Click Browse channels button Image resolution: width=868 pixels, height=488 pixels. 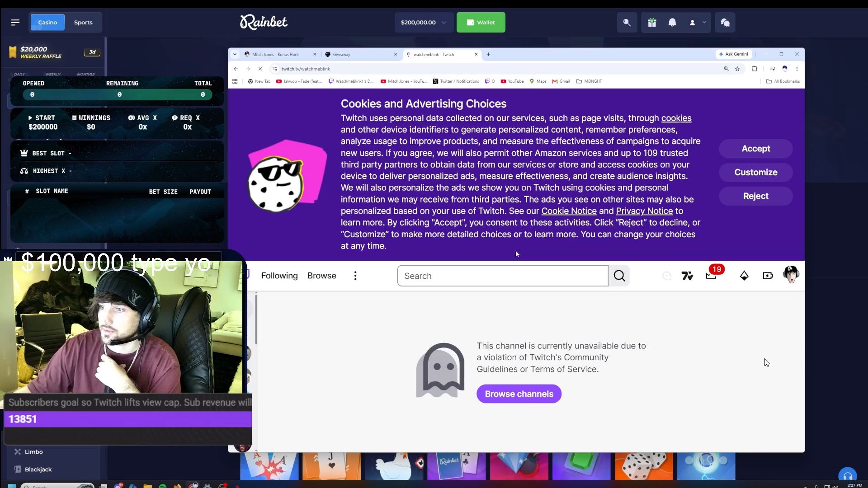tap(519, 394)
